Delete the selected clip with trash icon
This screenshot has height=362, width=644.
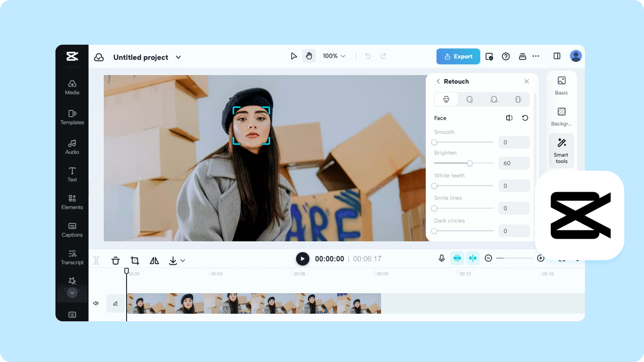pos(115,261)
